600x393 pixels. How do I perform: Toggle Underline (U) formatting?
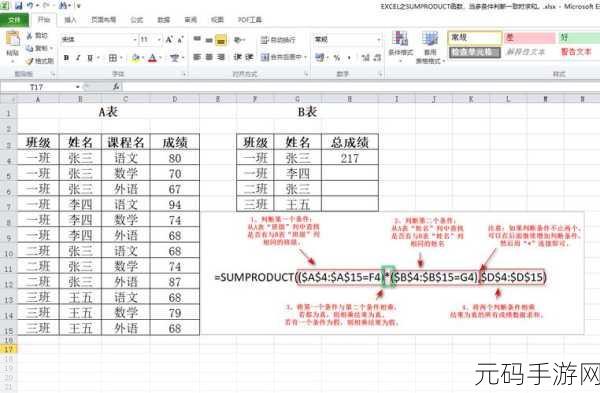[90, 58]
